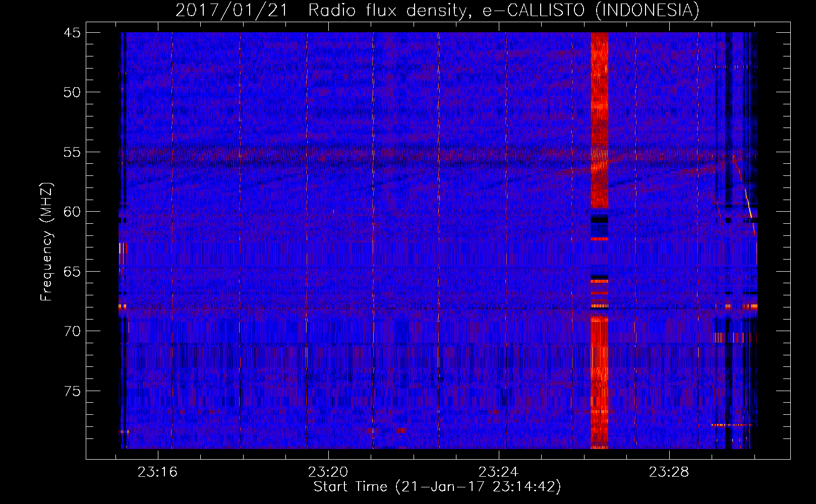Click the 23:16 time tick label
This screenshot has width=816, height=504.
coord(158,472)
